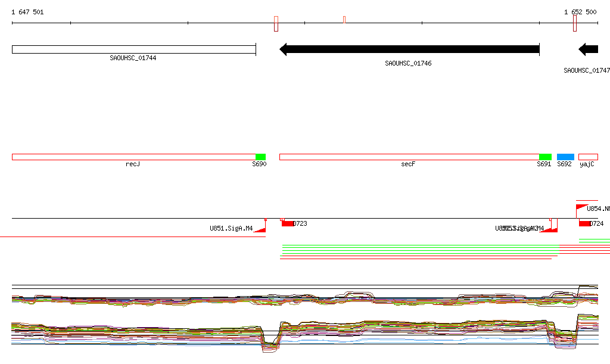The image size is (610, 364).
Task: Click the red D723 terminator block
Action: 288,223
